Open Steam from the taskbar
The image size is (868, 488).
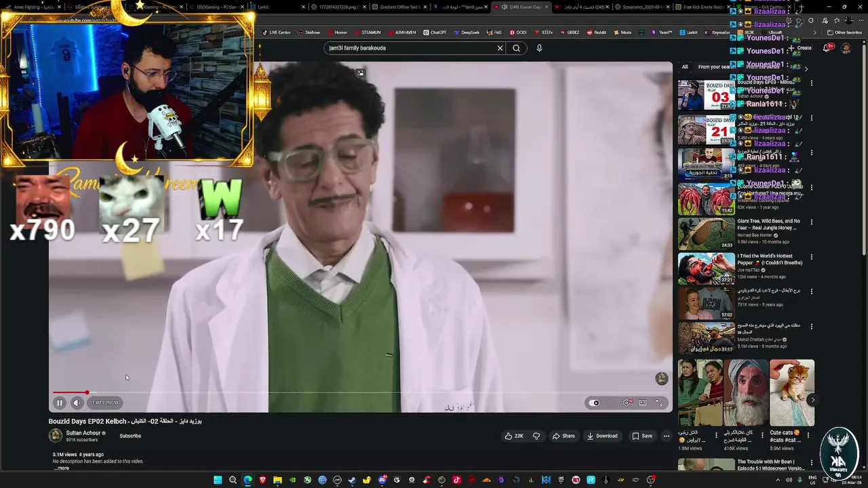coord(352,480)
